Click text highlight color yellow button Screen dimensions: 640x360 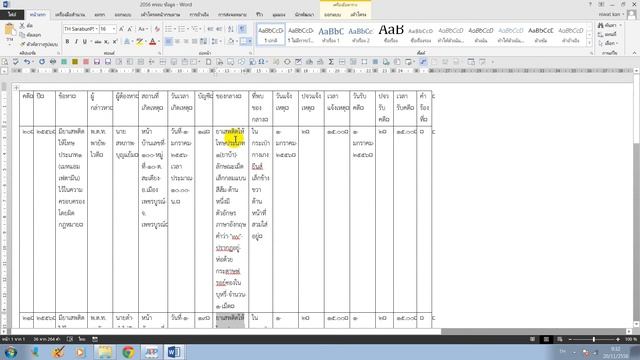click(140, 42)
